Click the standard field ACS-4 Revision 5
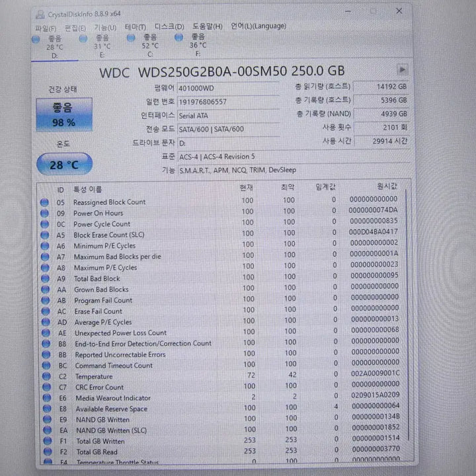476x476 pixels. pyautogui.click(x=294, y=157)
